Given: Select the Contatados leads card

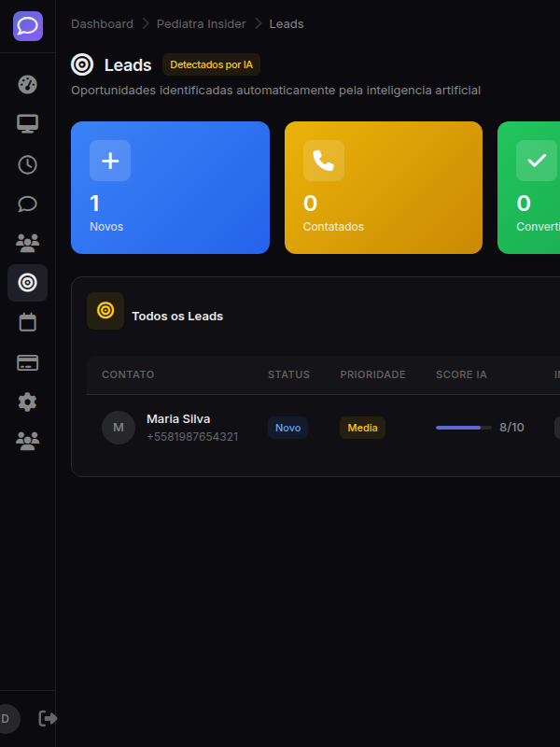Looking at the screenshot, I should (383, 188).
